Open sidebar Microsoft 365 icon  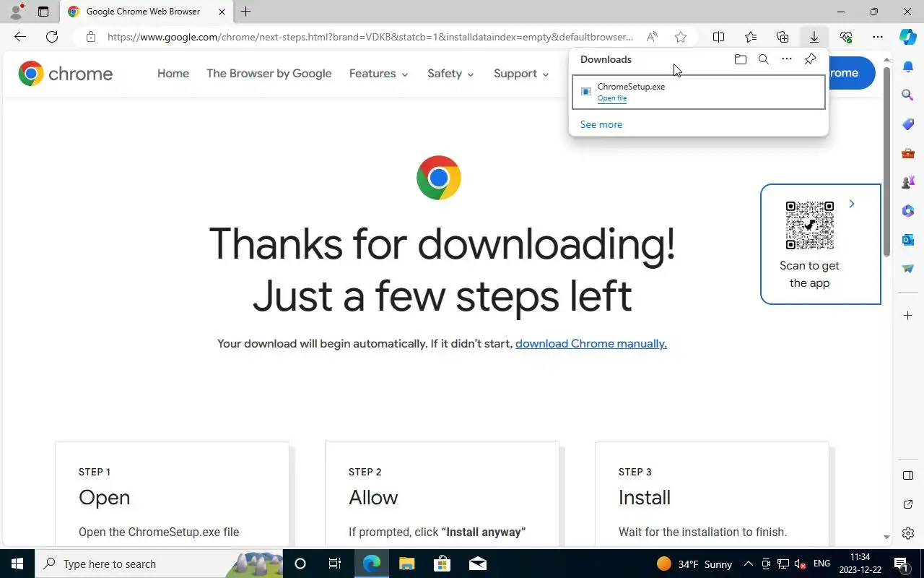(x=908, y=210)
